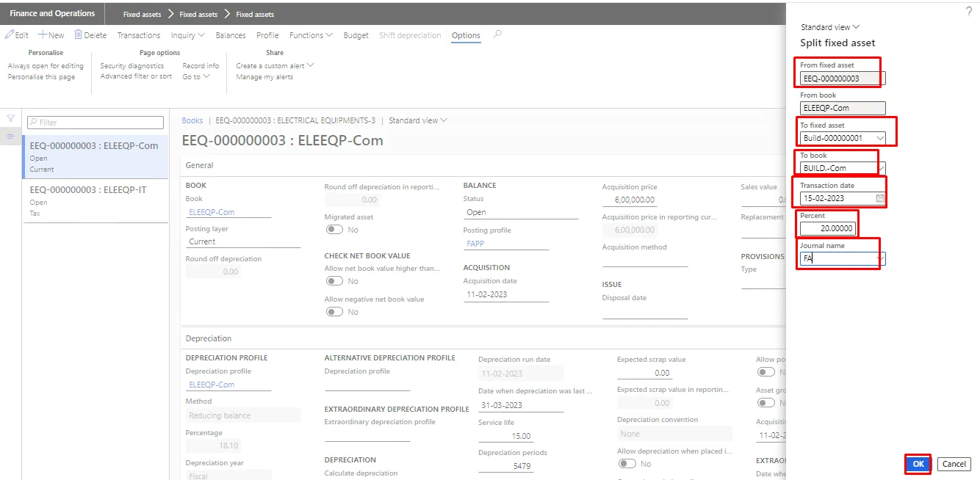This screenshot has width=980, height=480.
Task: Click the search magnifier in the action bar
Action: coord(497,34)
